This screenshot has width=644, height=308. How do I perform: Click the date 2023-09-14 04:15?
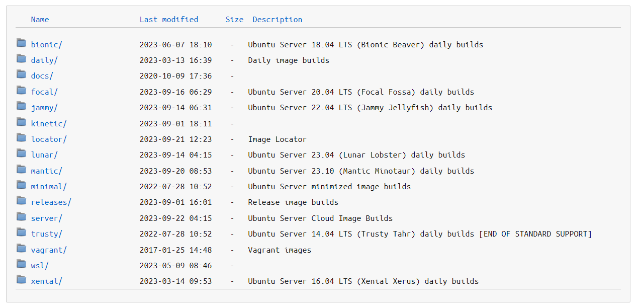(x=176, y=155)
